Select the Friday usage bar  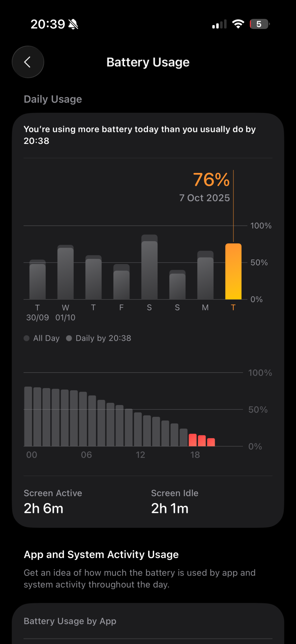[121, 282]
